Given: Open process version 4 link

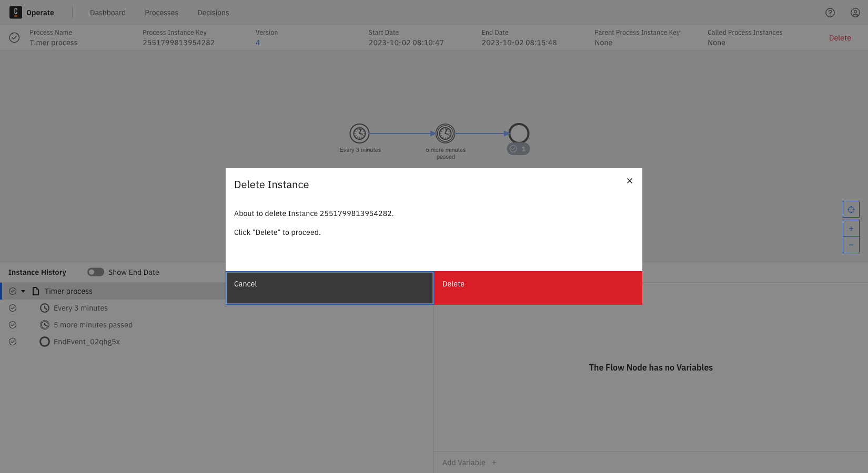Looking at the screenshot, I should coord(258,43).
